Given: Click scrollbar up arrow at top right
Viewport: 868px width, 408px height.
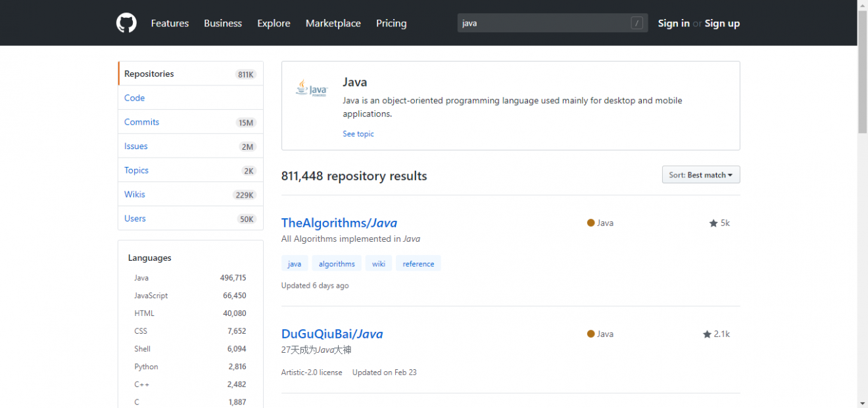Looking at the screenshot, I should click(862, 5).
